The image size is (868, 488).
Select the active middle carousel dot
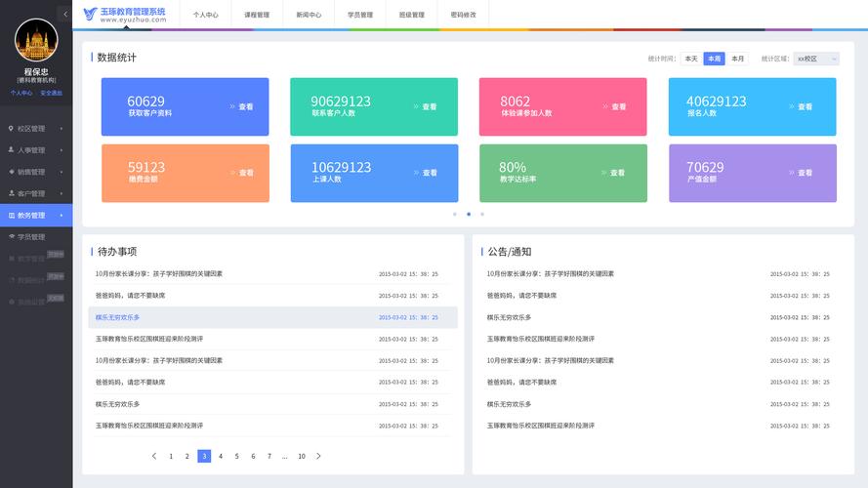[469, 214]
